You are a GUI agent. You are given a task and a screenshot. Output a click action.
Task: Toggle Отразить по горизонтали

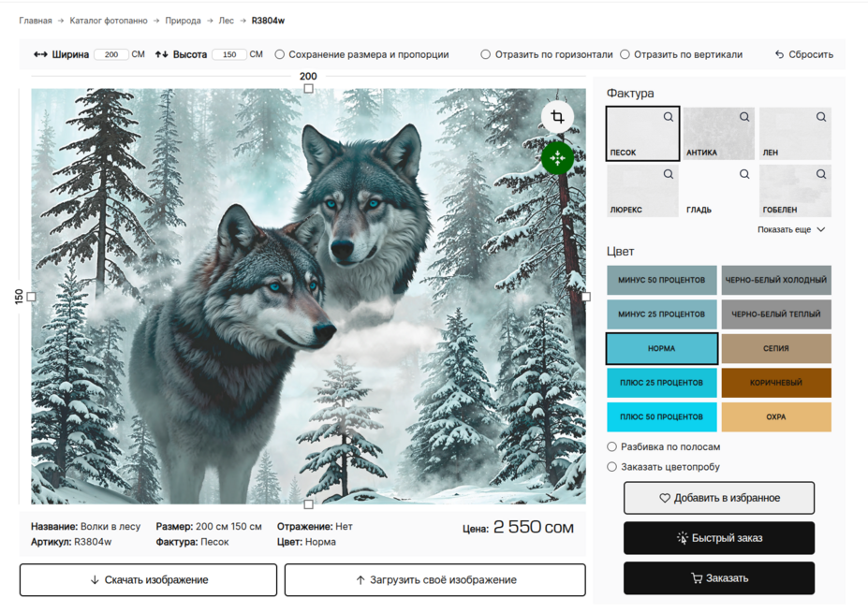[x=486, y=54]
